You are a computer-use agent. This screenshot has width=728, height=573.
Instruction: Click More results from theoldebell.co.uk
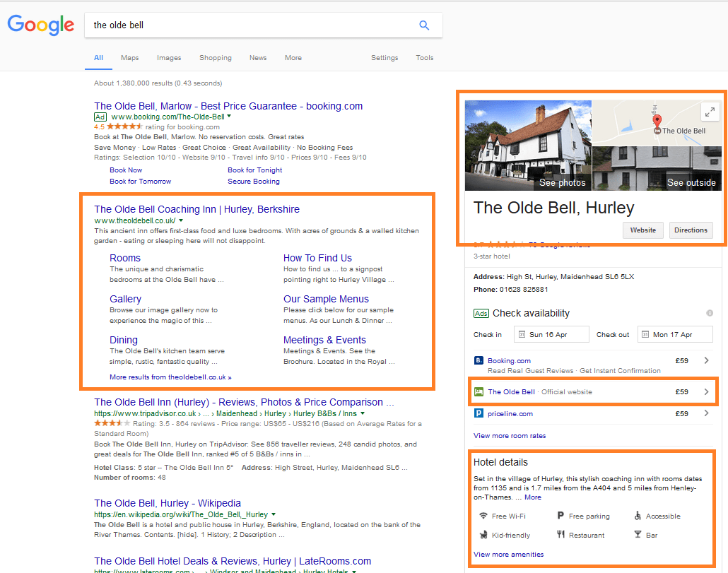click(x=170, y=377)
